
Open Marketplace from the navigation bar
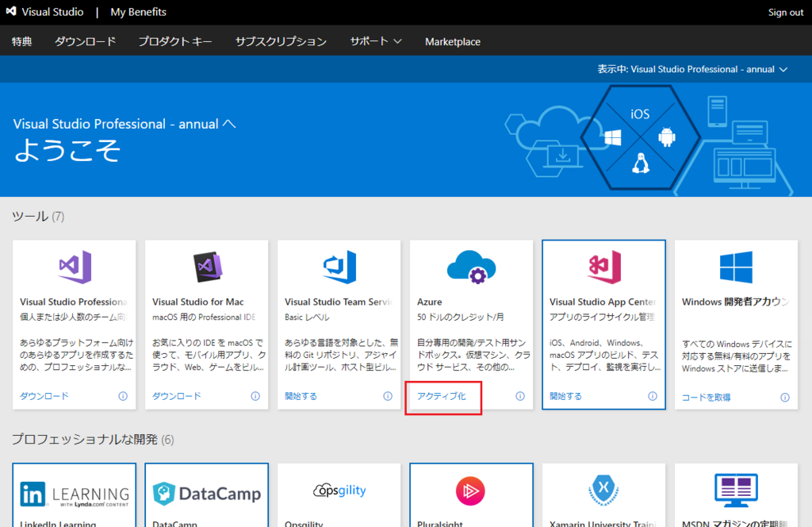click(x=453, y=41)
